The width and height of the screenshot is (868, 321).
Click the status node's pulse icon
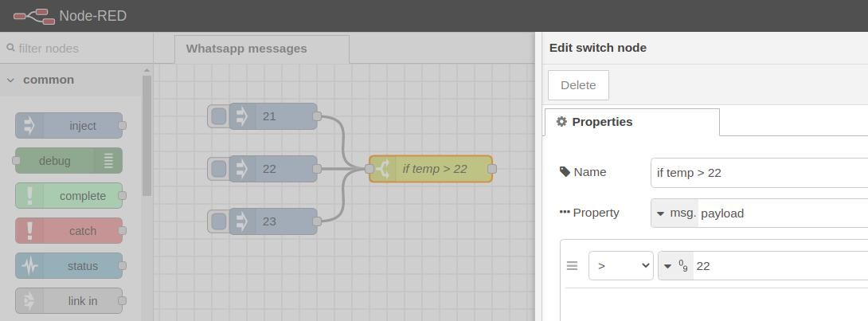click(x=29, y=266)
